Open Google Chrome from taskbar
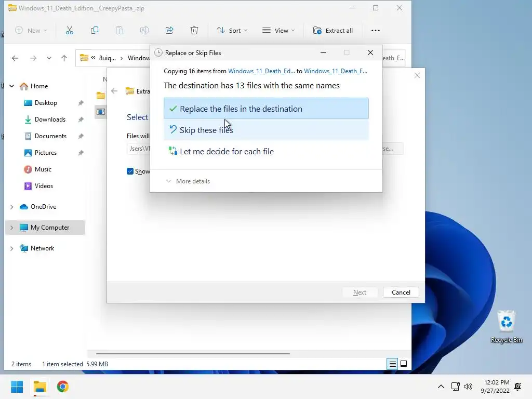Viewport: 532px width, 399px height. 62,387
